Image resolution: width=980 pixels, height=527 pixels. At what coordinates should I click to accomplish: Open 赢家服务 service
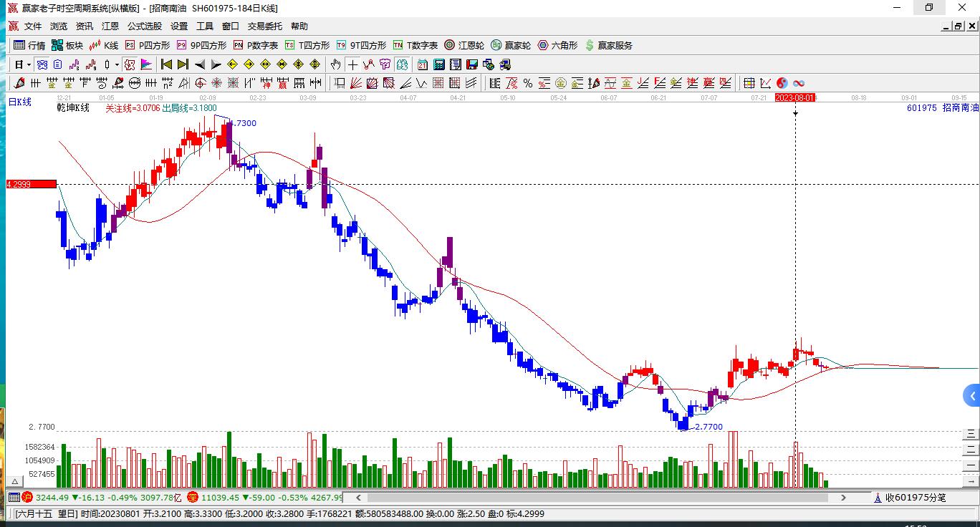609,45
